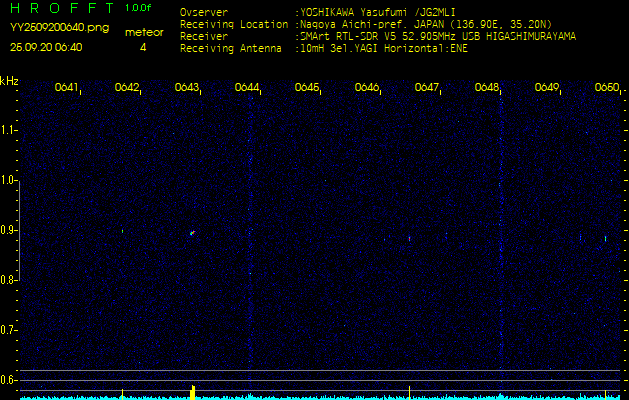Click the 0647 time marker
Image resolution: width=629 pixels, height=400 pixels.
(x=427, y=87)
